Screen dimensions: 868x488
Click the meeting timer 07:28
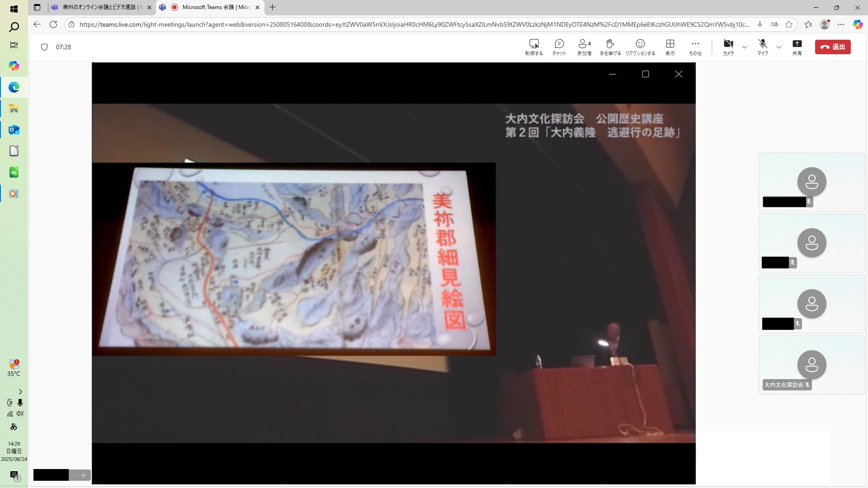click(x=63, y=47)
